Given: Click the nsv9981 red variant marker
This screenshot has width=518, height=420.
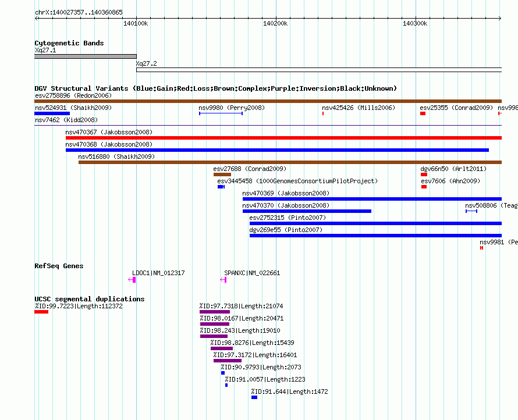Looking at the screenshot, I should click(x=482, y=248).
